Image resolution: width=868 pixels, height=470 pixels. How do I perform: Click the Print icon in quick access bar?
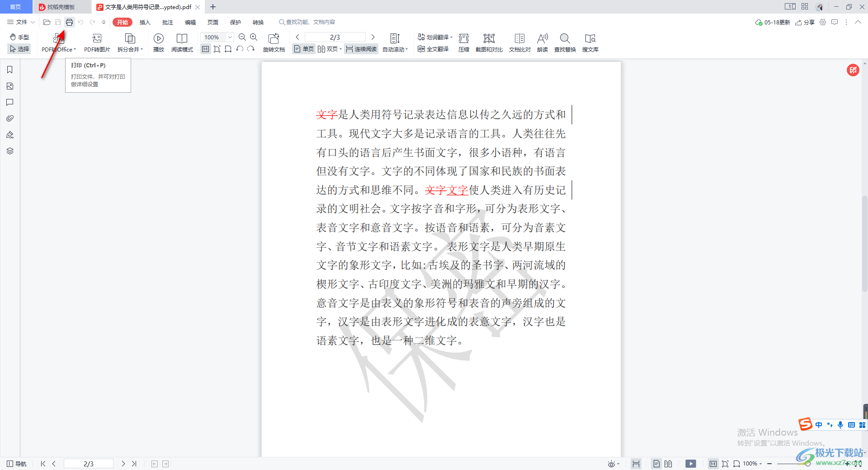point(69,22)
